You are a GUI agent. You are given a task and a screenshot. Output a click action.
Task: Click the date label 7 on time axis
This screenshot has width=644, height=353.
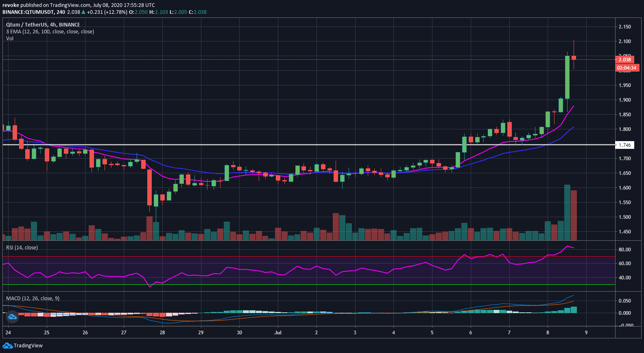509,333
